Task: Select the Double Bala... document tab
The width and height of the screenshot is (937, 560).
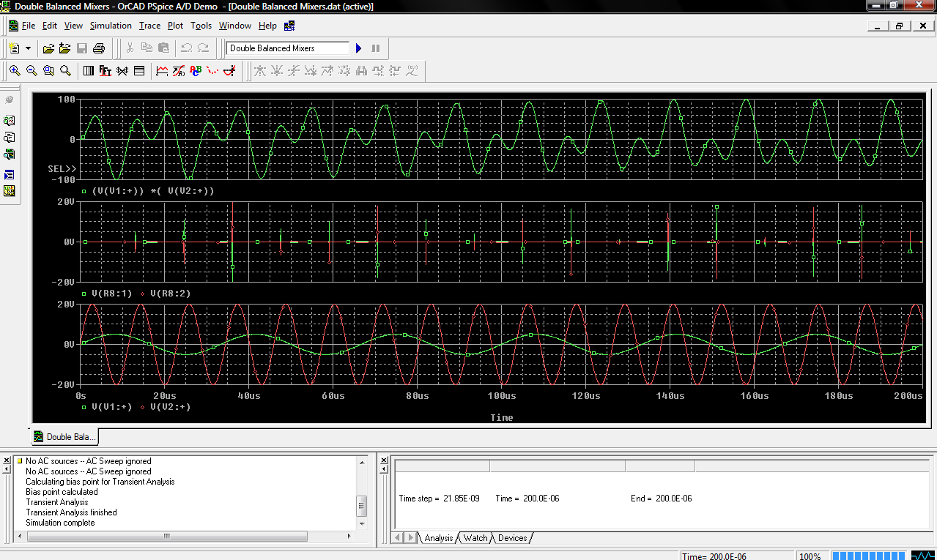Action: (64, 437)
